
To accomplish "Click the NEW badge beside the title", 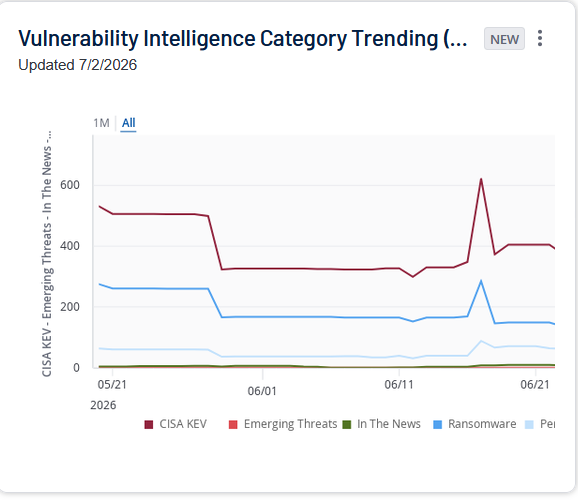I will [504, 39].
